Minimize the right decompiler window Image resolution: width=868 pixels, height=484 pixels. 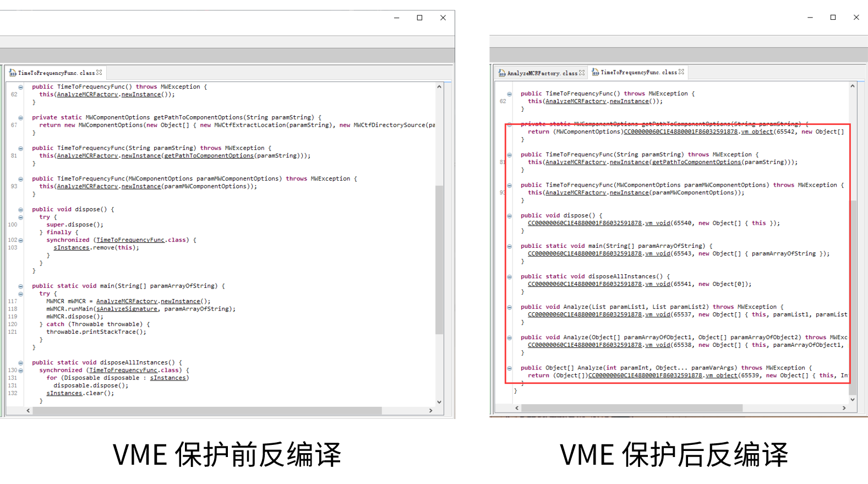click(x=810, y=18)
